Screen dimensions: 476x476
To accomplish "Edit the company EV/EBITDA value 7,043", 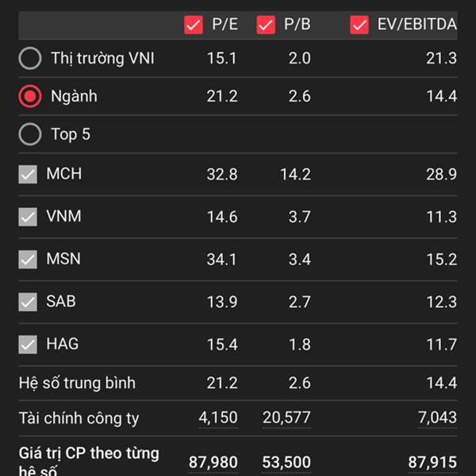I will click(x=437, y=417).
